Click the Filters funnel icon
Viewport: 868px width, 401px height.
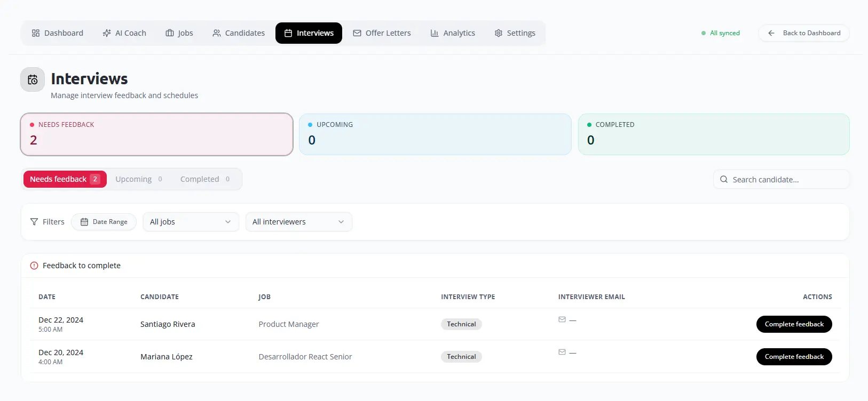tap(34, 222)
